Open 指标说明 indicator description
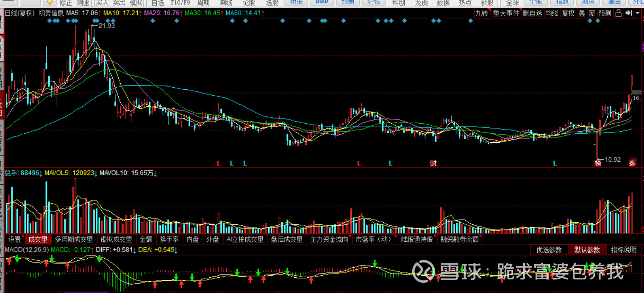The image size is (644, 293). (624, 250)
